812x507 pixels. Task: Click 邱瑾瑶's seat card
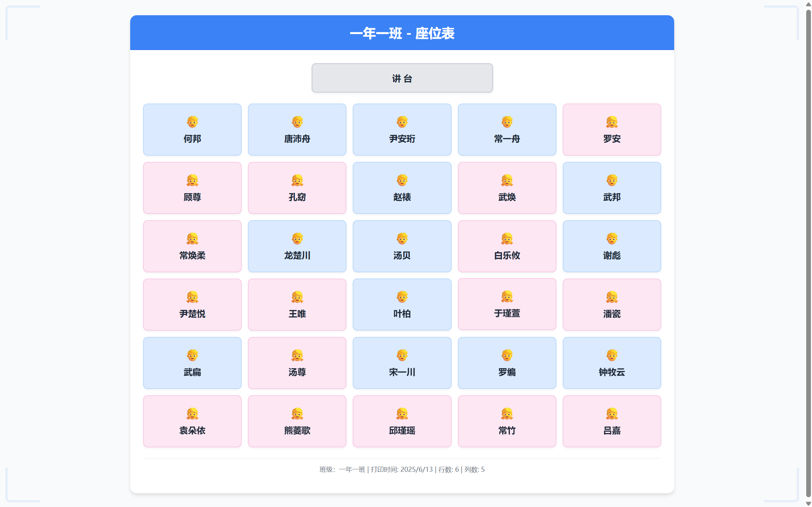tap(402, 421)
